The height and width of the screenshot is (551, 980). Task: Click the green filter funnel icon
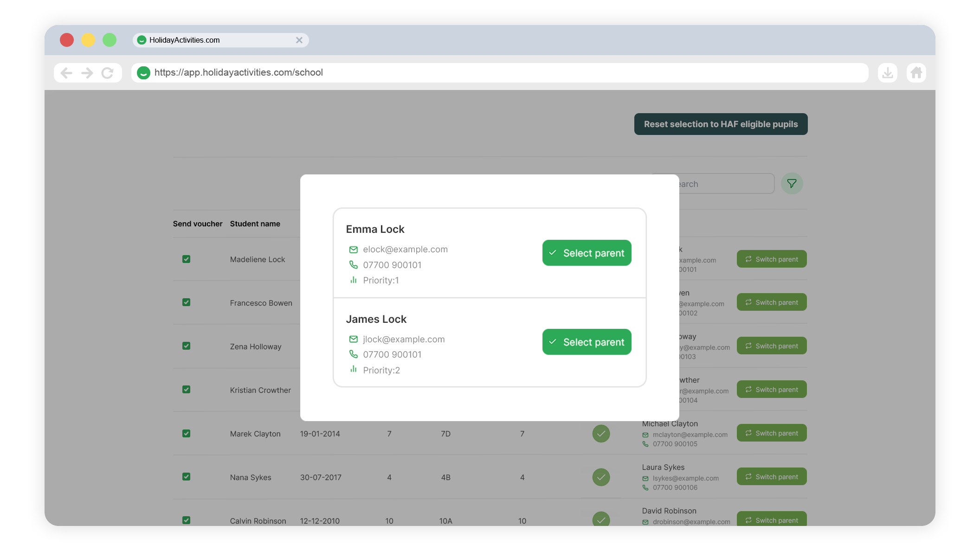click(792, 184)
